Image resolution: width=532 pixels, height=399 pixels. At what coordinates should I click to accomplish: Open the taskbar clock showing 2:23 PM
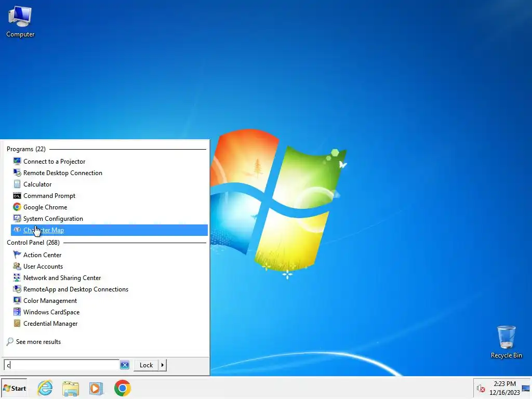(504, 388)
